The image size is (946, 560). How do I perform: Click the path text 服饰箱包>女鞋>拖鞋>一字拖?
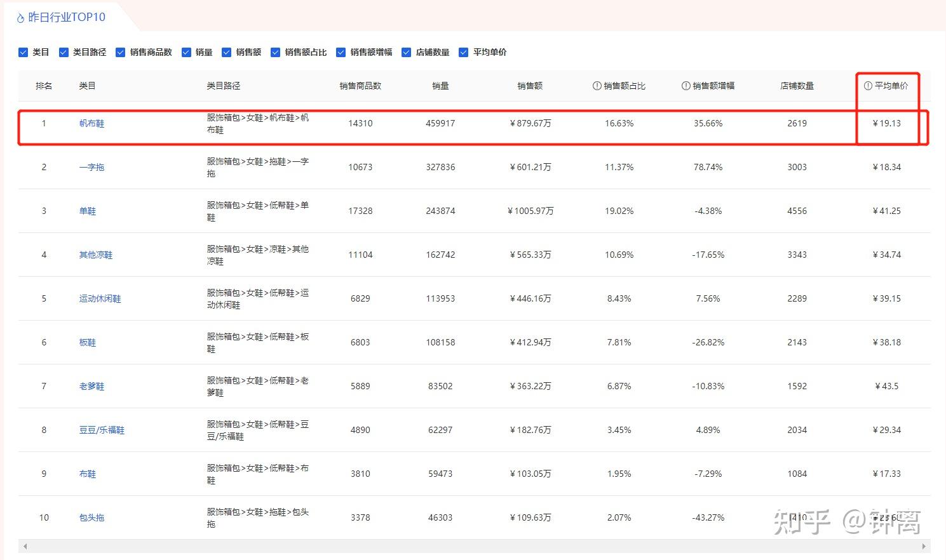257,168
